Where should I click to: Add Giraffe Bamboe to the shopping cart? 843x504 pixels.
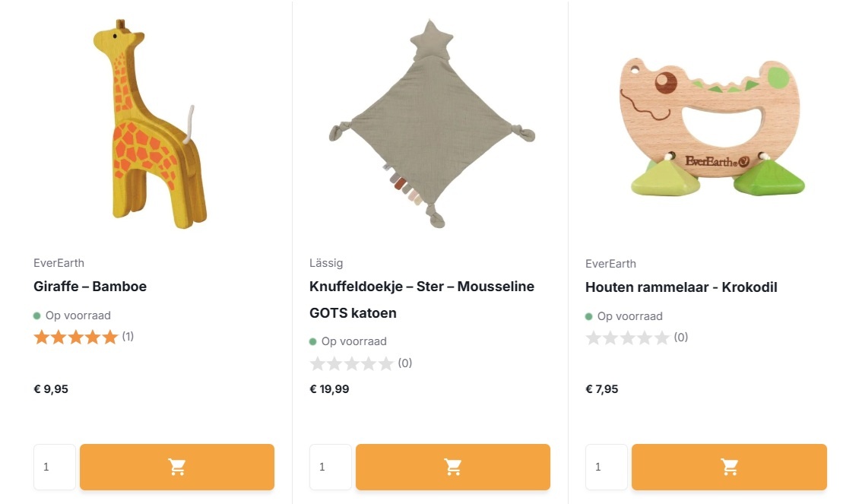176,467
